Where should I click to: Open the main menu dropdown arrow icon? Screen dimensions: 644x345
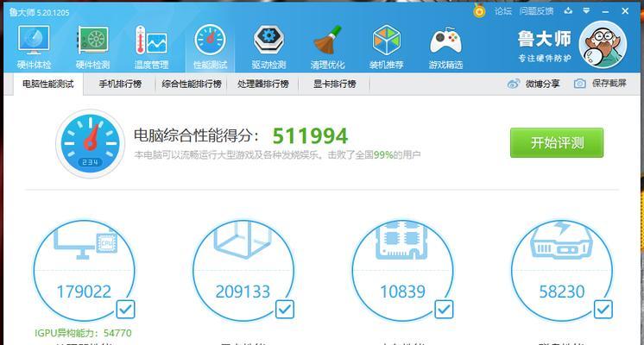click(x=586, y=10)
